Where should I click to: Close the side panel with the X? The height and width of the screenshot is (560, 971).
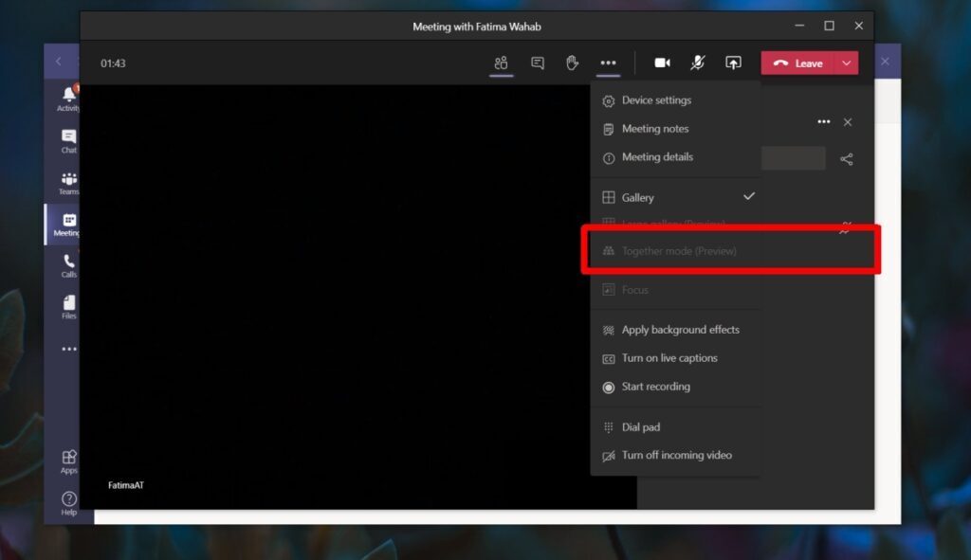point(848,122)
